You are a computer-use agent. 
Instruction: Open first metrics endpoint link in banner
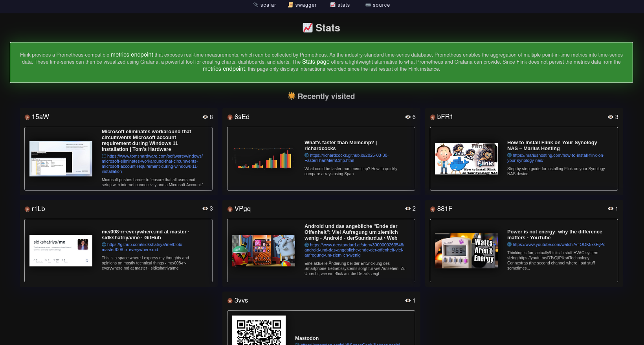(132, 55)
